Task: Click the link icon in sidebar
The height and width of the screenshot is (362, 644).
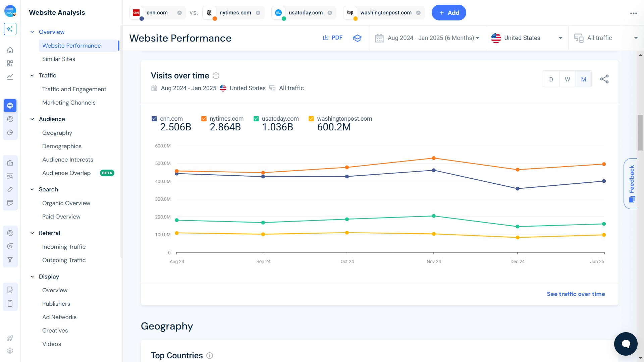Action: (x=10, y=189)
